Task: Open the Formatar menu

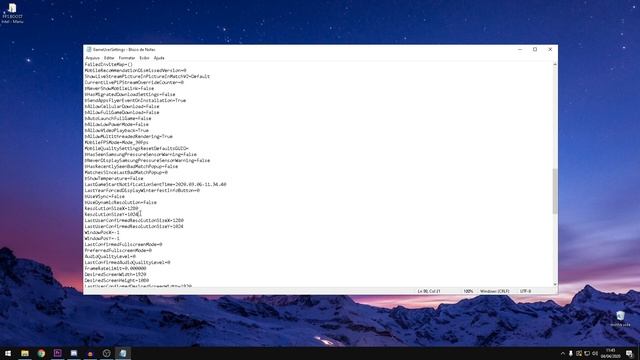Action: click(127, 58)
